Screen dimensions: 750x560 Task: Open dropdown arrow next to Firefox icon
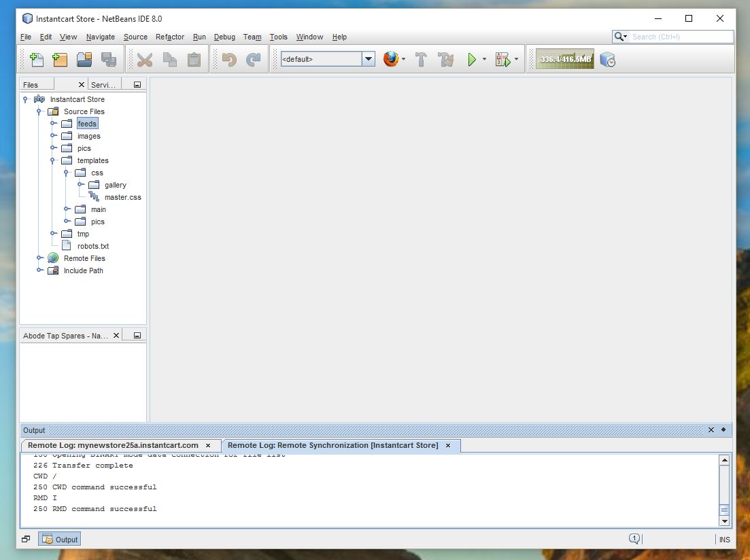click(x=404, y=59)
